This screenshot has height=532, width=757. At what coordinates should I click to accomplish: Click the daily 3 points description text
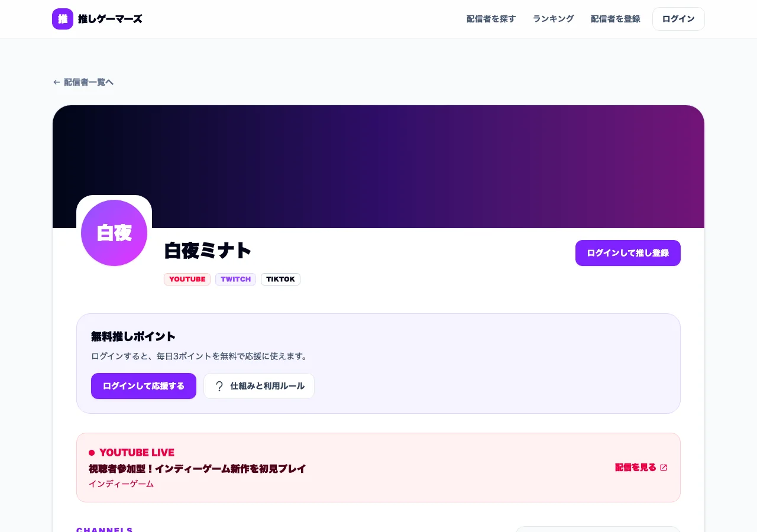click(x=200, y=356)
